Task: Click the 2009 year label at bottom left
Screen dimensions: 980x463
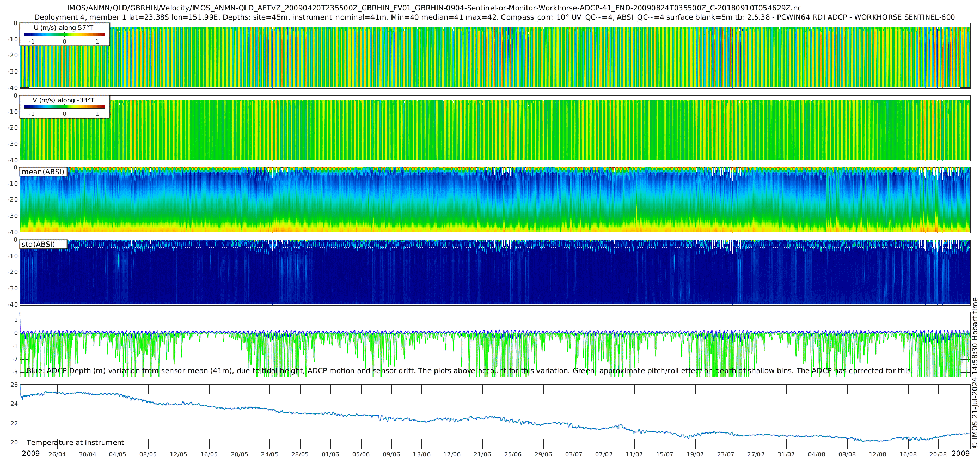Action: pyautogui.click(x=30, y=454)
